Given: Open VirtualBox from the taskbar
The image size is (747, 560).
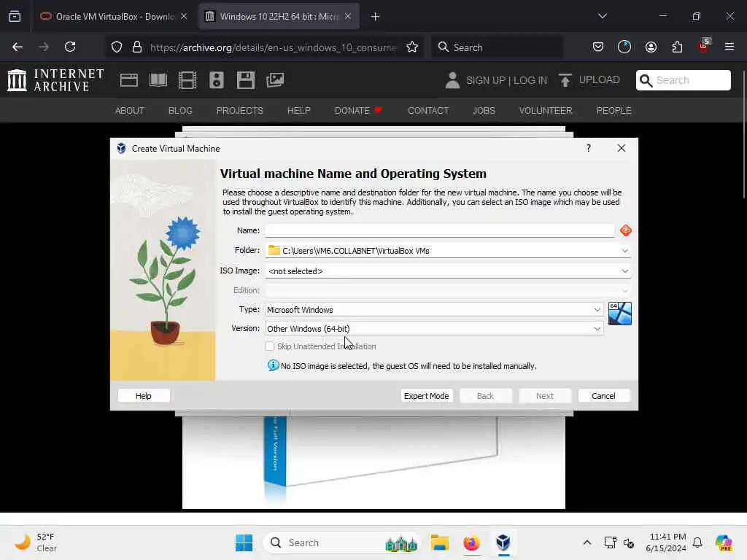Looking at the screenshot, I should pyautogui.click(x=503, y=542).
